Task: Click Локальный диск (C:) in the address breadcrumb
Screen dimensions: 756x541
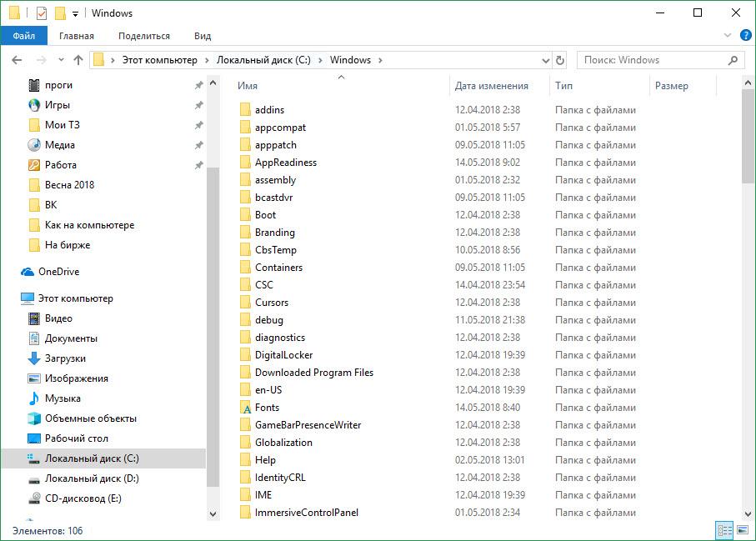Action: click(x=263, y=60)
